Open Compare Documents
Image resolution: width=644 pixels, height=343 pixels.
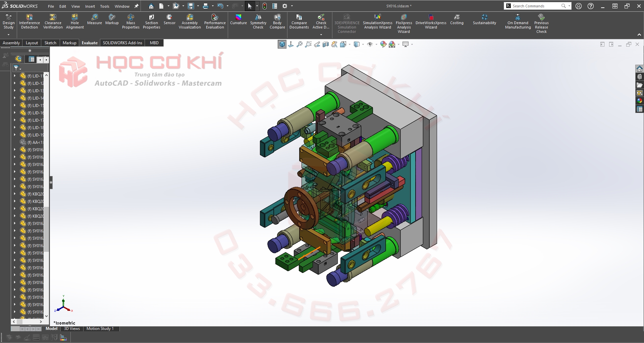point(299,22)
